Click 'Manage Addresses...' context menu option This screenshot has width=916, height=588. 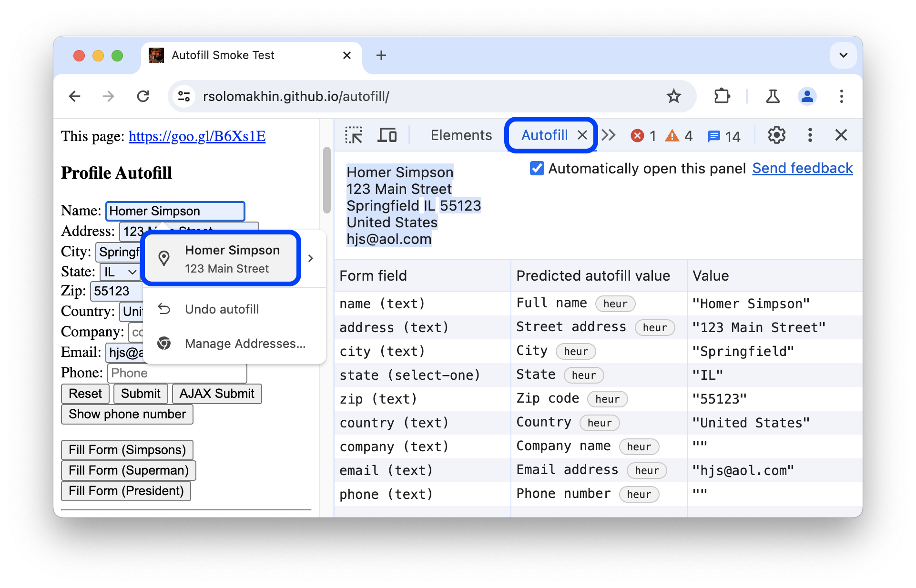pos(245,343)
